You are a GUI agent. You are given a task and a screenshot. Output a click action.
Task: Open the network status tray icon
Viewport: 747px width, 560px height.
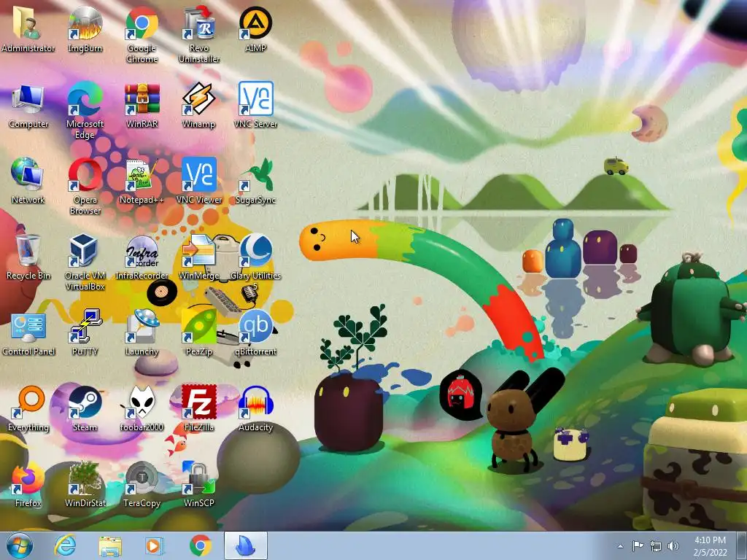coord(656,546)
